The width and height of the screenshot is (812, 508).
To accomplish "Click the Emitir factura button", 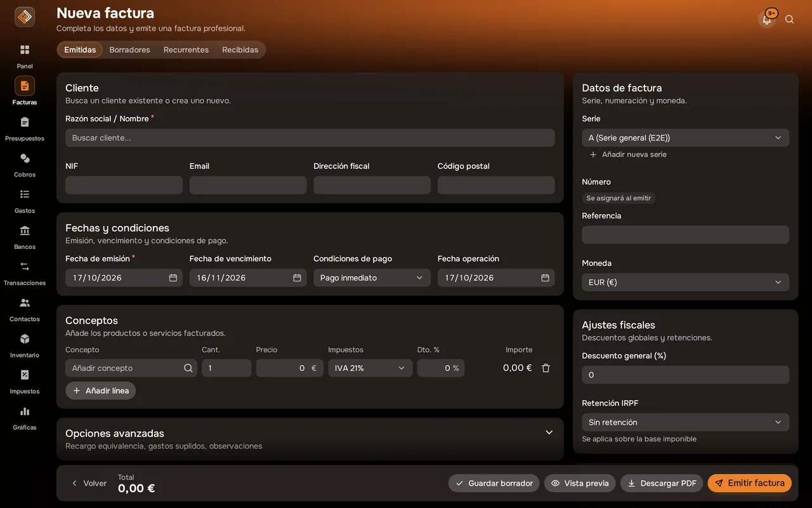I will (x=750, y=483).
